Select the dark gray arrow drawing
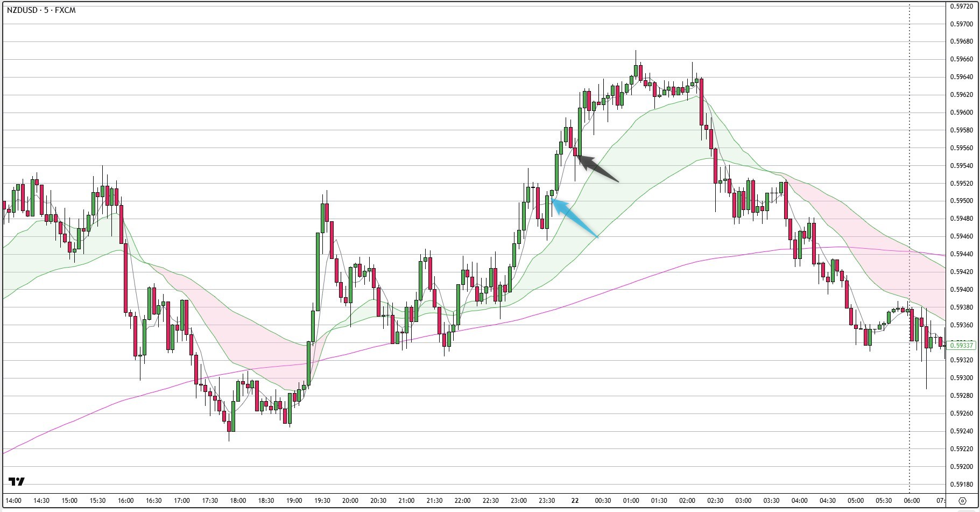Image resolution: width=980 pixels, height=512 pixels. [x=597, y=169]
